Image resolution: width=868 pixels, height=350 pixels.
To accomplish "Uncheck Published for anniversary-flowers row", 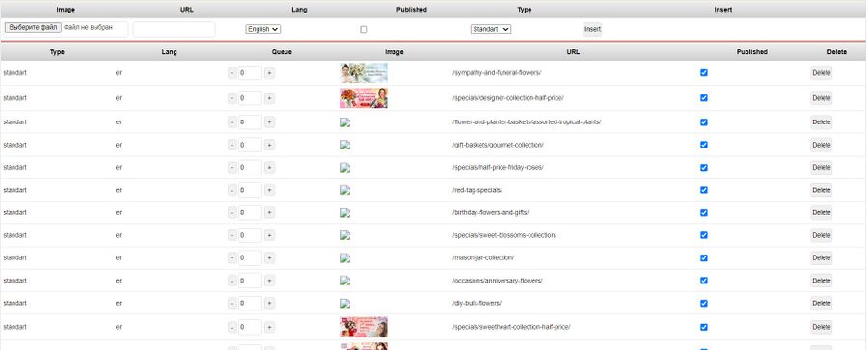I will [x=704, y=281].
